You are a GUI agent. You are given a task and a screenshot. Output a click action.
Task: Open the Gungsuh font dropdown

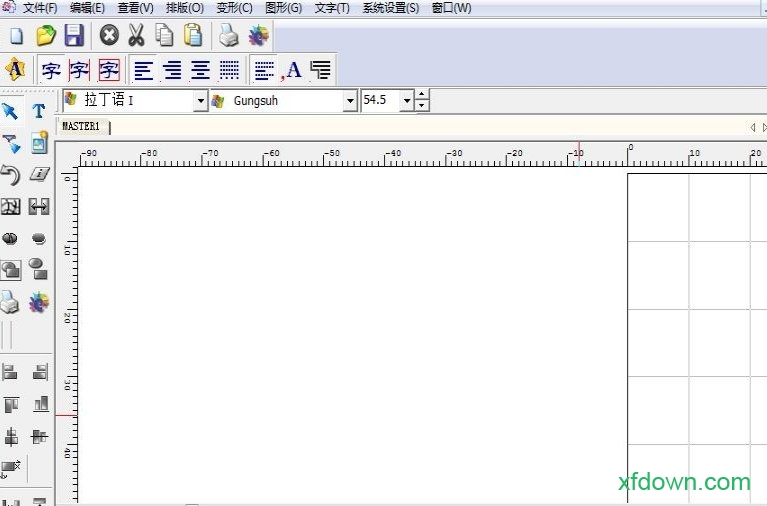[x=350, y=101]
